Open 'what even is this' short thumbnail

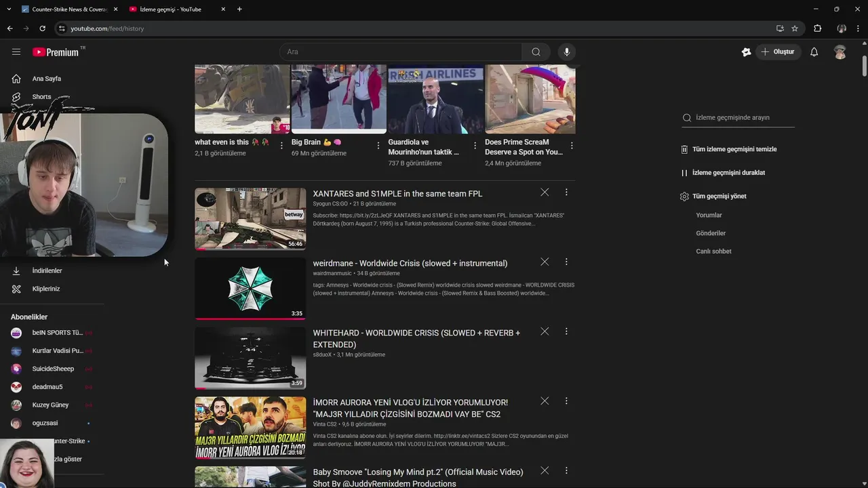coord(242,99)
